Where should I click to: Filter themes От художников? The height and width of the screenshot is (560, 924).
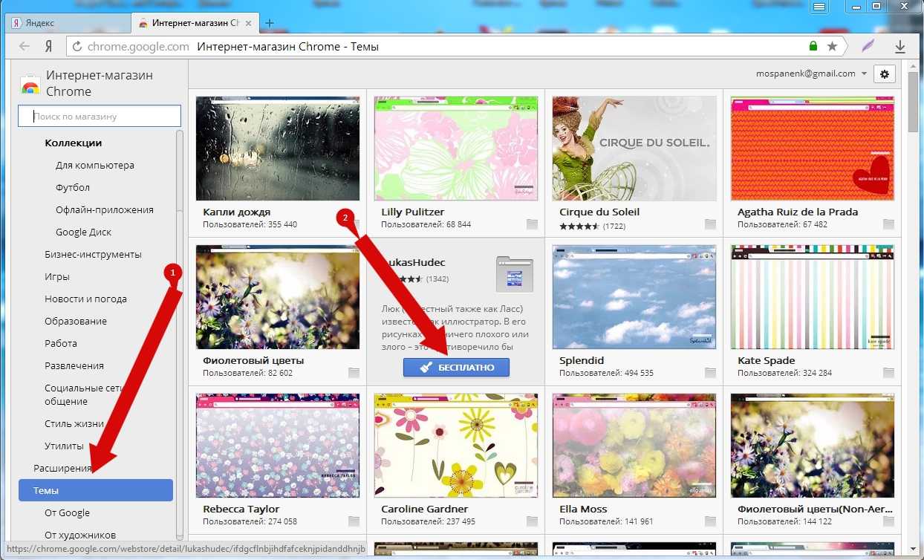80,535
